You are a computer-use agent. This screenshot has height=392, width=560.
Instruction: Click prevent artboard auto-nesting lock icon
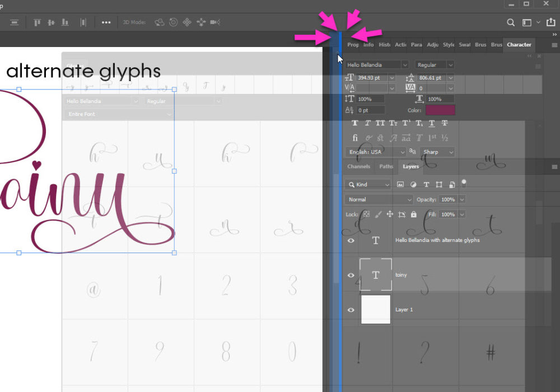[402, 214]
